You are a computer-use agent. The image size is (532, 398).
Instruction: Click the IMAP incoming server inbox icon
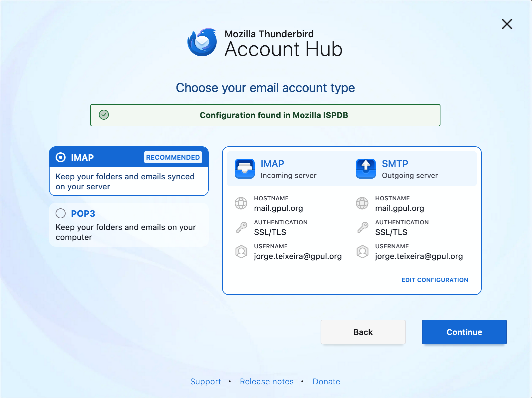point(245,169)
